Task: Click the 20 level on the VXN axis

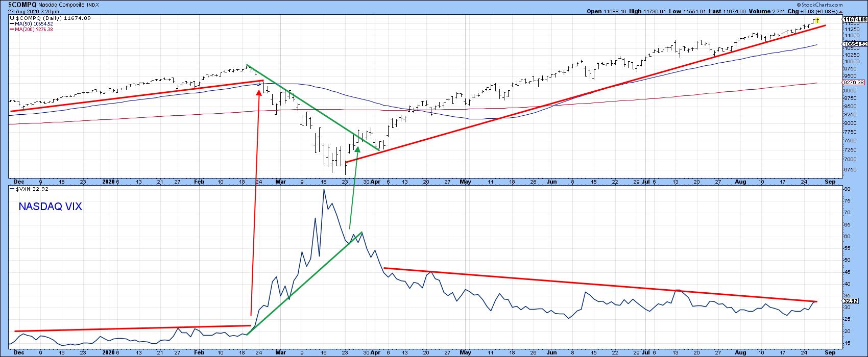Action: pyautogui.click(x=847, y=331)
